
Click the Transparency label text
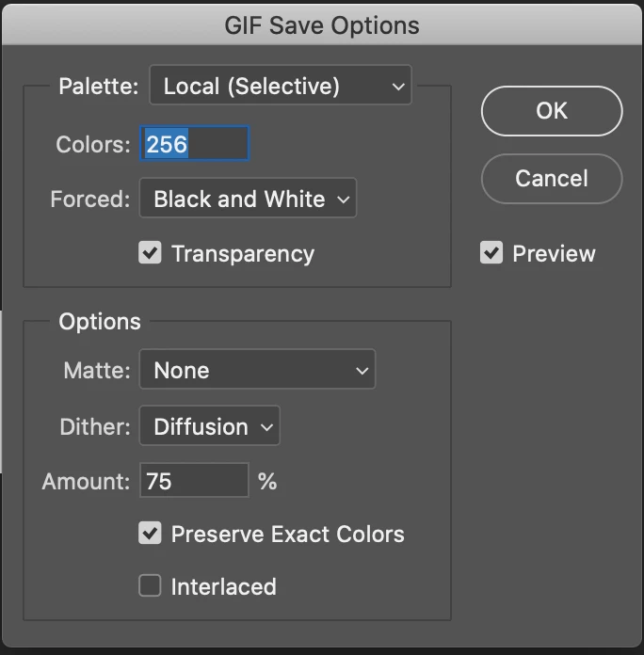click(242, 254)
